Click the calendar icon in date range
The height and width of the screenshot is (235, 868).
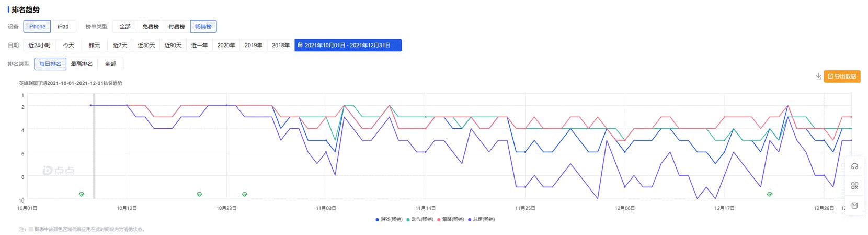[300, 46]
